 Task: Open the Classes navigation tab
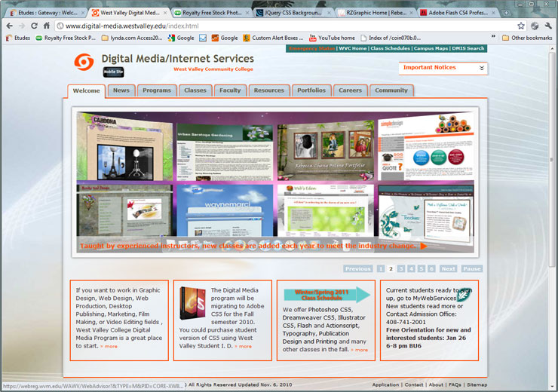[x=195, y=90]
